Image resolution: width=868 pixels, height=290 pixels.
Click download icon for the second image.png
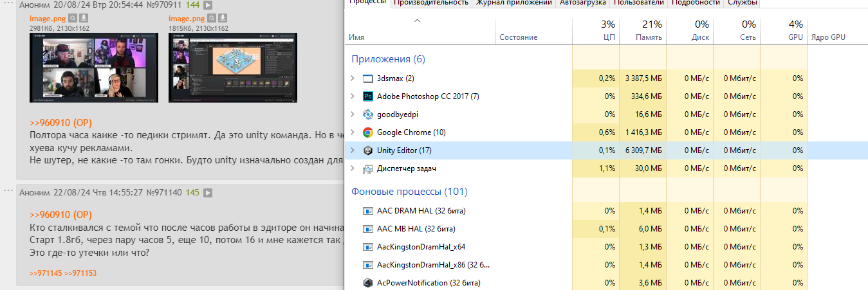pyautogui.click(x=222, y=18)
